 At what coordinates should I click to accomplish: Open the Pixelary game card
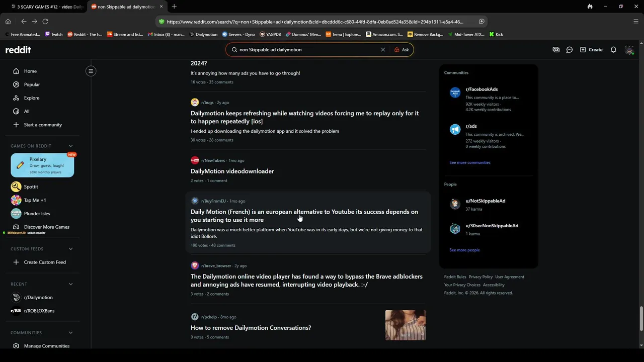[x=42, y=165]
